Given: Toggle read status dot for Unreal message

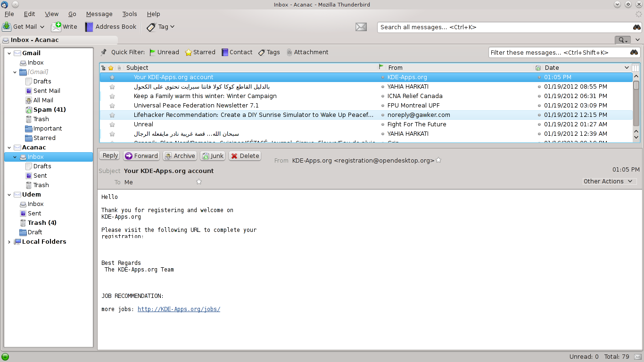Looking at the screenshot, I should (x=383, y=124).
